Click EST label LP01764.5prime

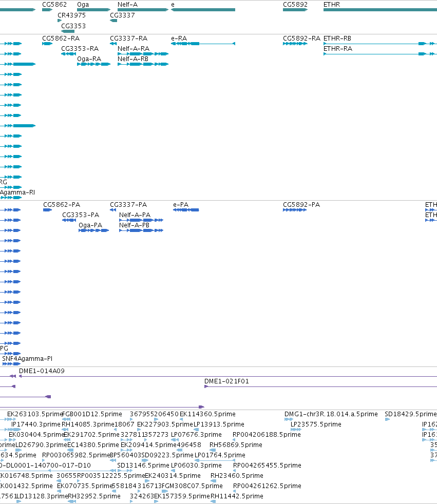tap(220, 455)
